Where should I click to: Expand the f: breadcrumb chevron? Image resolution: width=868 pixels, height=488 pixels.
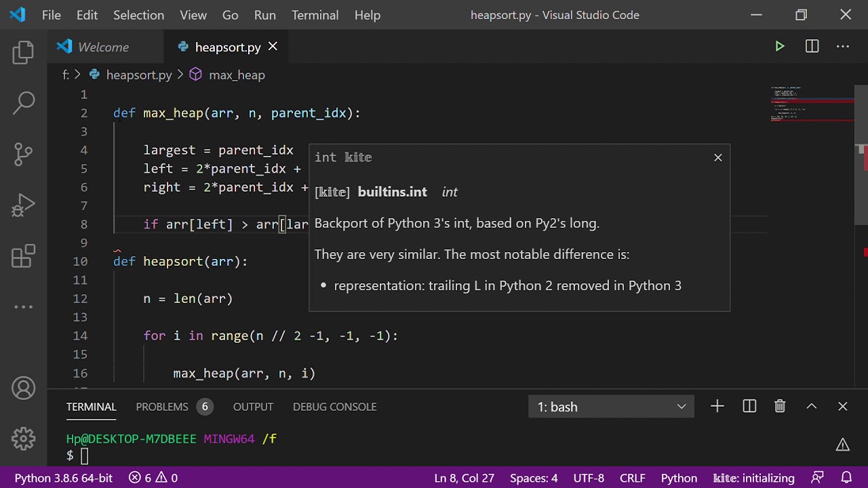coord(77,75)
